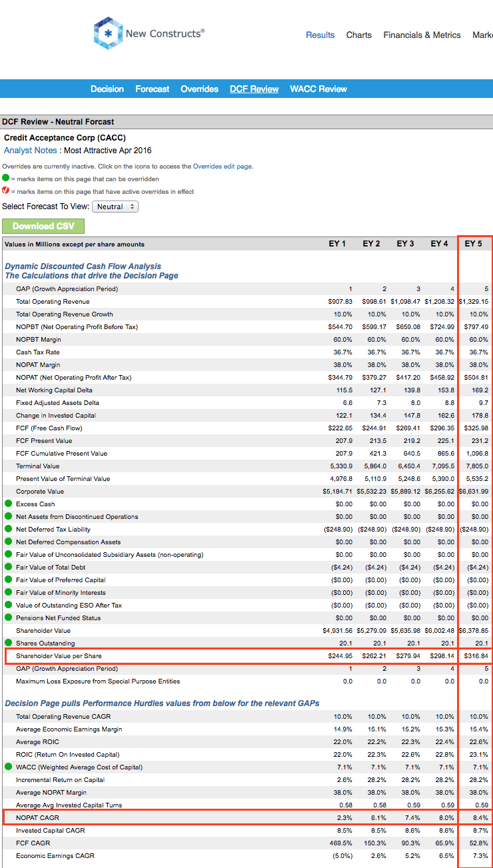Click NOPBT value $544.70
This screenshot has height=868, width=493.
(340, 327)
